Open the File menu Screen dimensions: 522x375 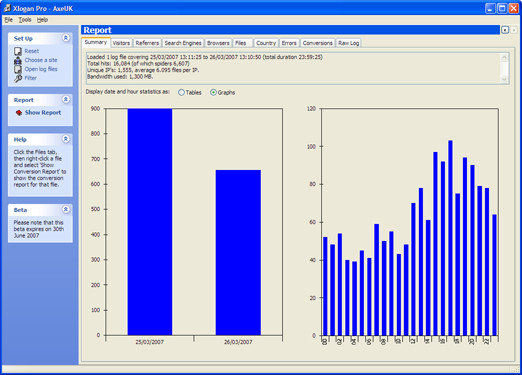point(8,20)
